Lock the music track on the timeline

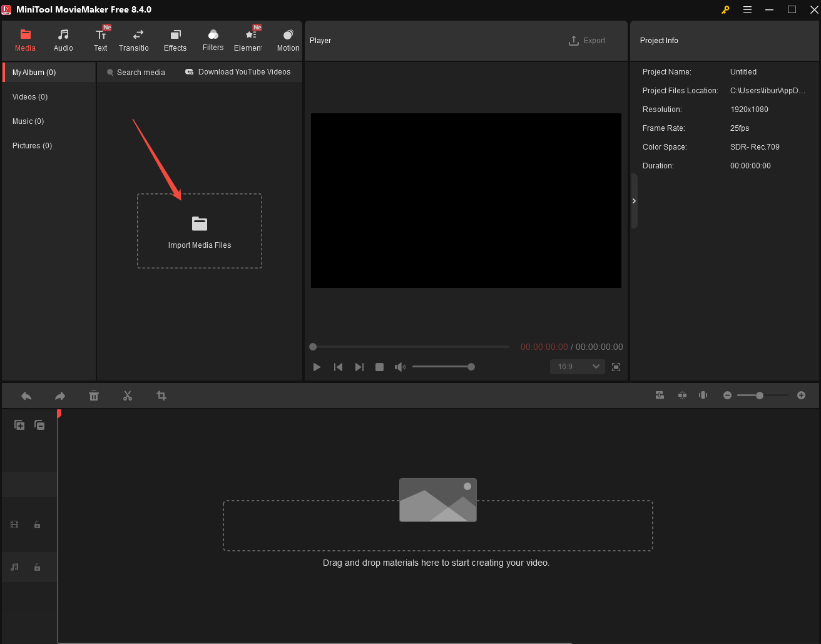(x=37, y=566)
